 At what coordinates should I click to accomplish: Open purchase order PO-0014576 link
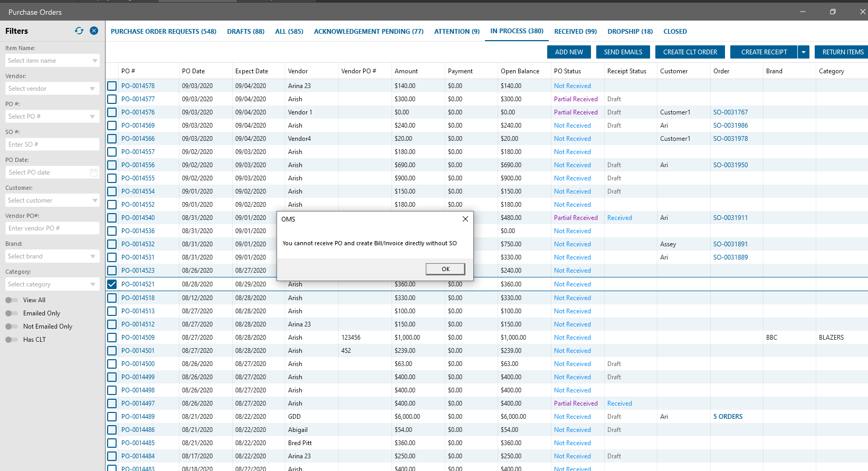138,112
